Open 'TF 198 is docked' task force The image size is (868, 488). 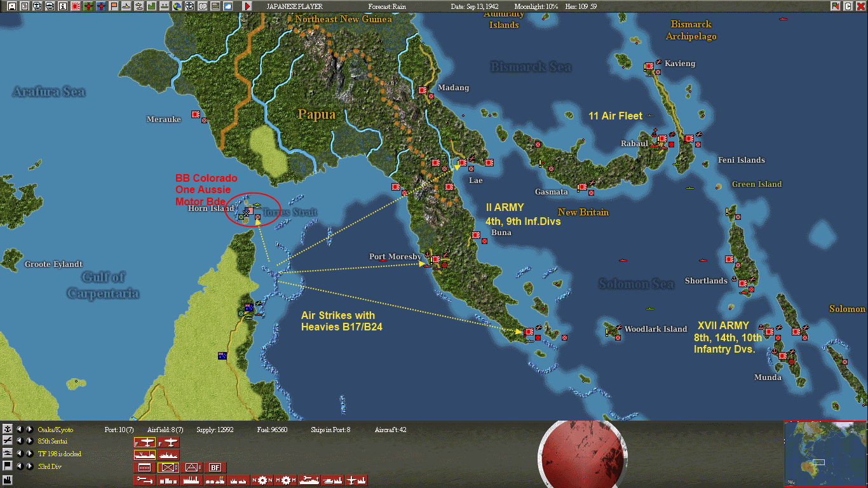[60, 454]
